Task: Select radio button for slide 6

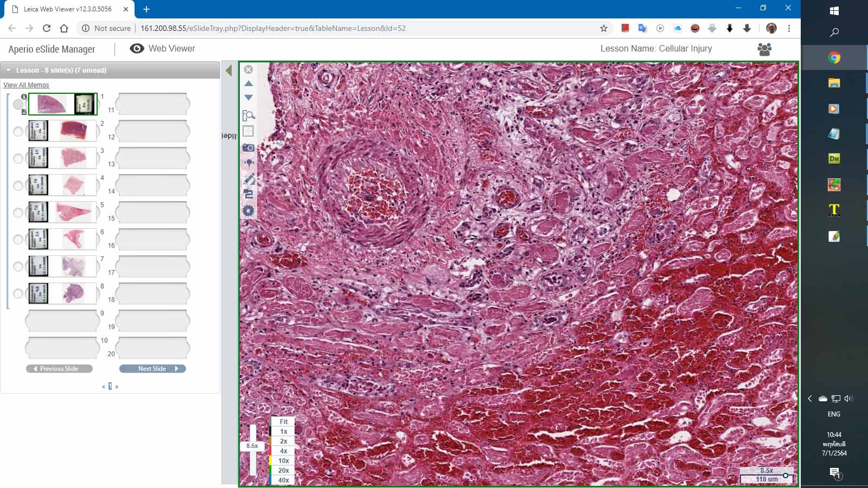Action: pyautogui.click(x=18, y=240)
